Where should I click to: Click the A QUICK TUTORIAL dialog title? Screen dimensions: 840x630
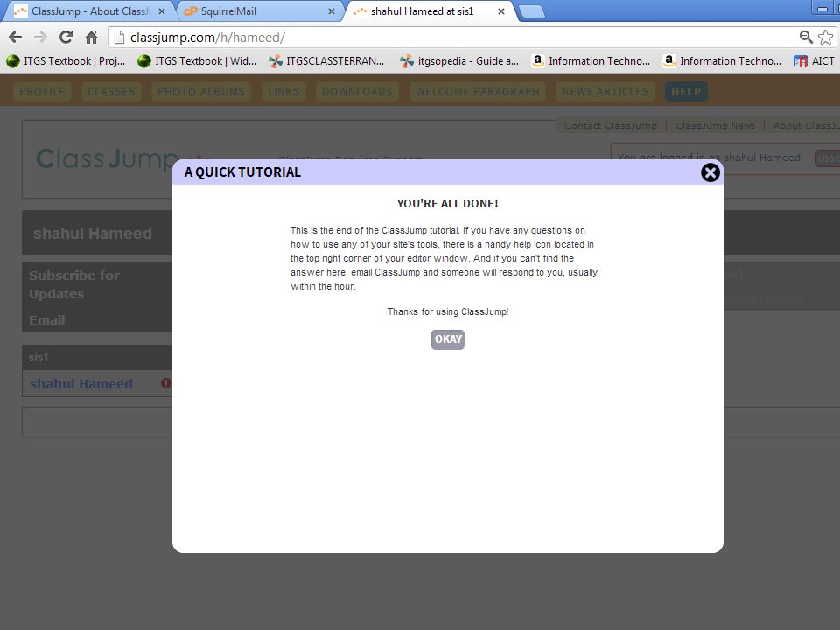click(242, 172)
